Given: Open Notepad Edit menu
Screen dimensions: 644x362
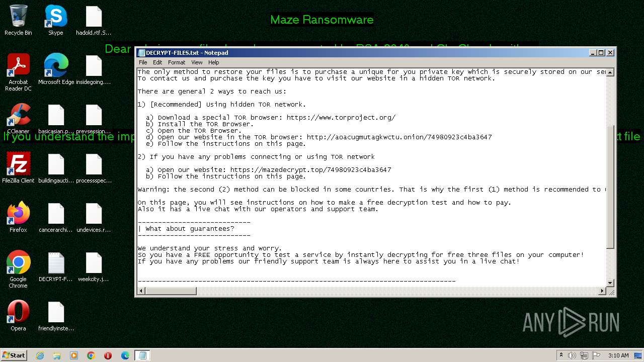Looking at the screenshot, I should 157,62.
